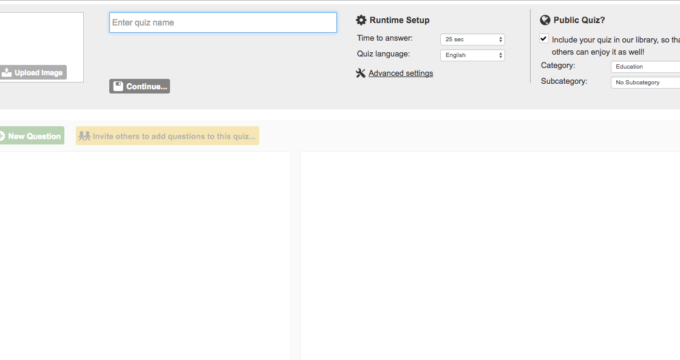Click the Enter quiz name field
The width and height of the screenshot is (680, 360).
pyautogui.click(x=223, y=23)
